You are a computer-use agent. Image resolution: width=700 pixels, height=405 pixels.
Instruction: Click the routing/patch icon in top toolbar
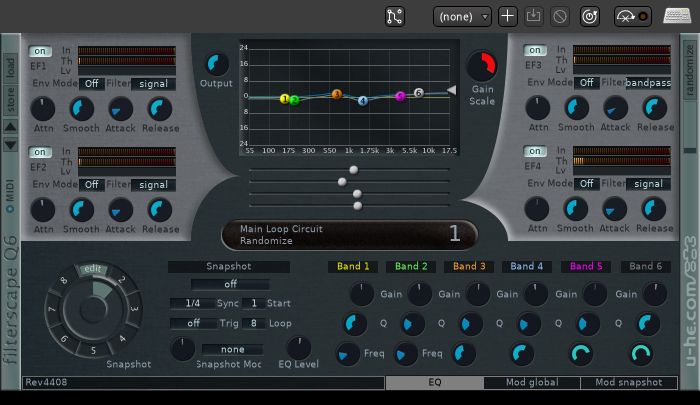point(394,16)
